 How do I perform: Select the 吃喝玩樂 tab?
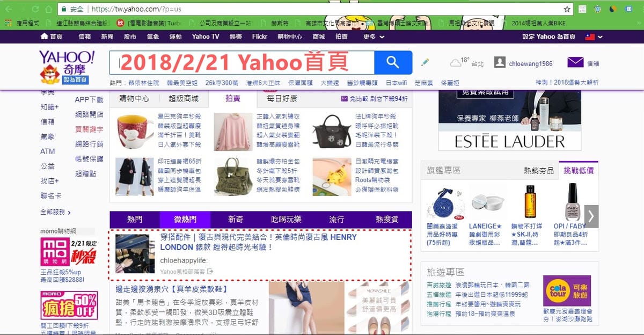point(286,220)
